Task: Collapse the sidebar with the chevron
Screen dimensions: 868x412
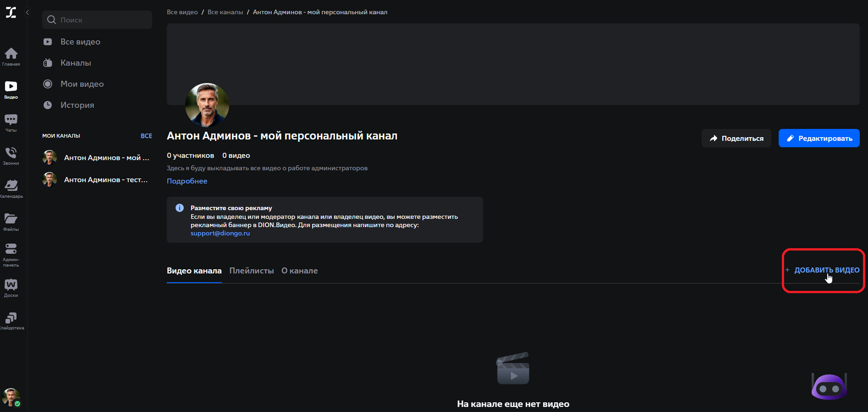Action: pyautogui.click(x=27, y=12)
